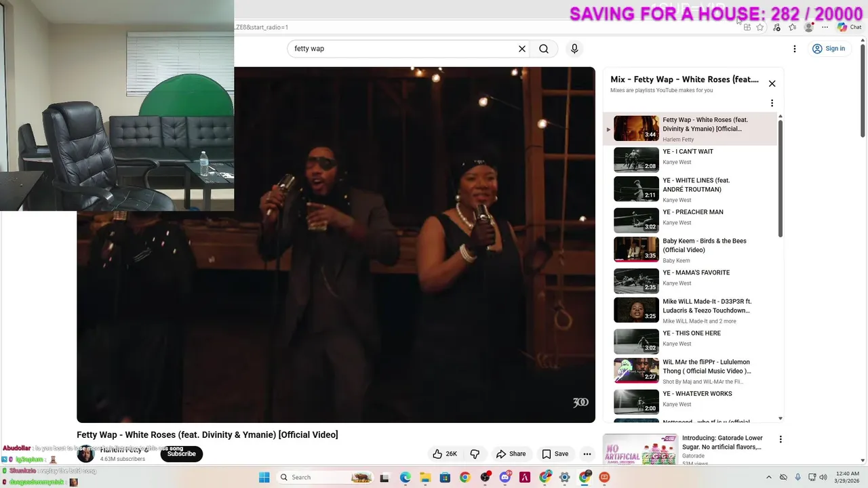Image resolution: width=868 pixels, height=488 pixels.
Task: Open Edge profile avatar
Action: [808, 27]
